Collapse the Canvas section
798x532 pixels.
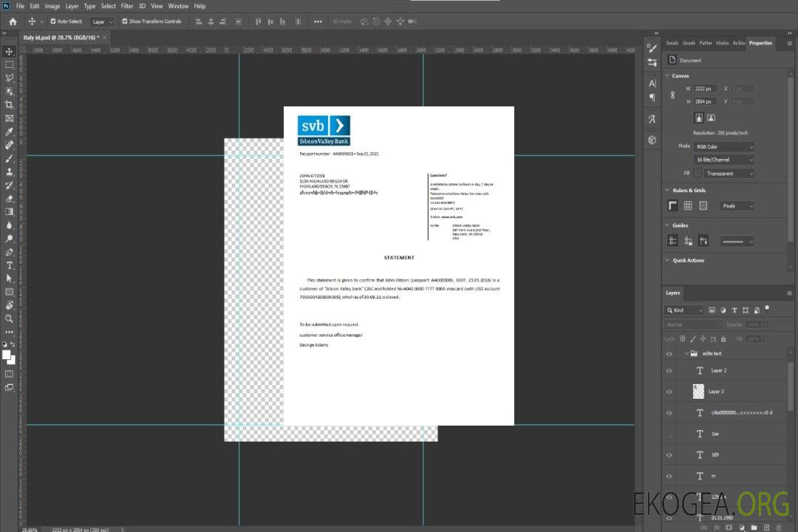coord(667,75)
